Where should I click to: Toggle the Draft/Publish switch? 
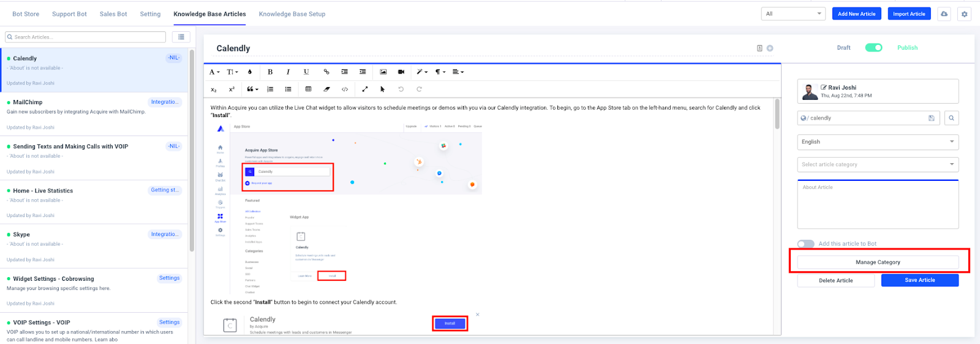873,48
